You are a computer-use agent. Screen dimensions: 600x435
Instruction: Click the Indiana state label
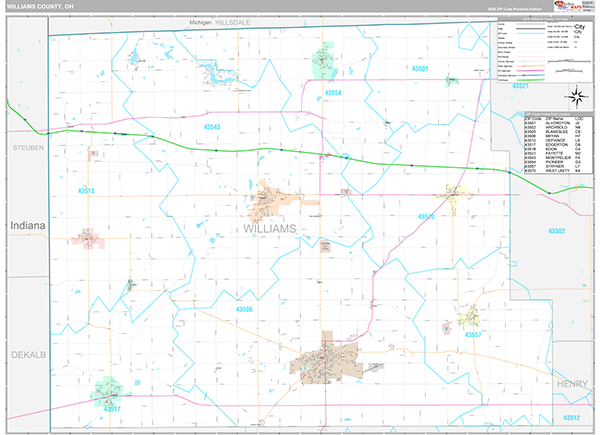28,226
